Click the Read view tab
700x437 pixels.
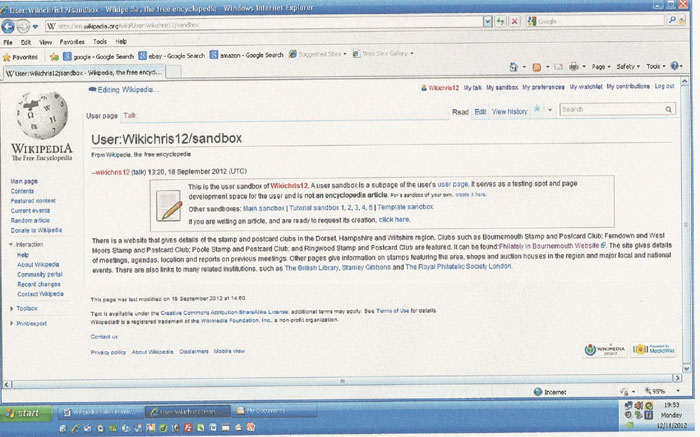460,112
